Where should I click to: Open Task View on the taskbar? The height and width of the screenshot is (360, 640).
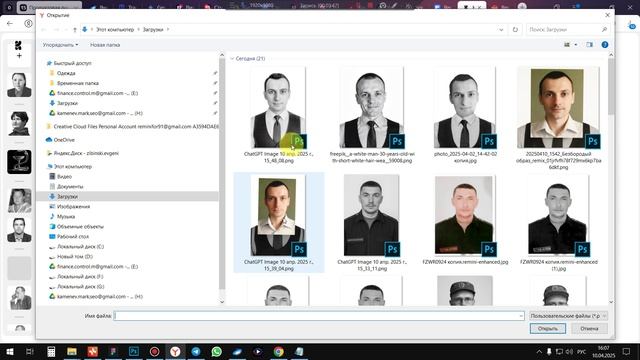pyautogui.click(x=30, y=351)
